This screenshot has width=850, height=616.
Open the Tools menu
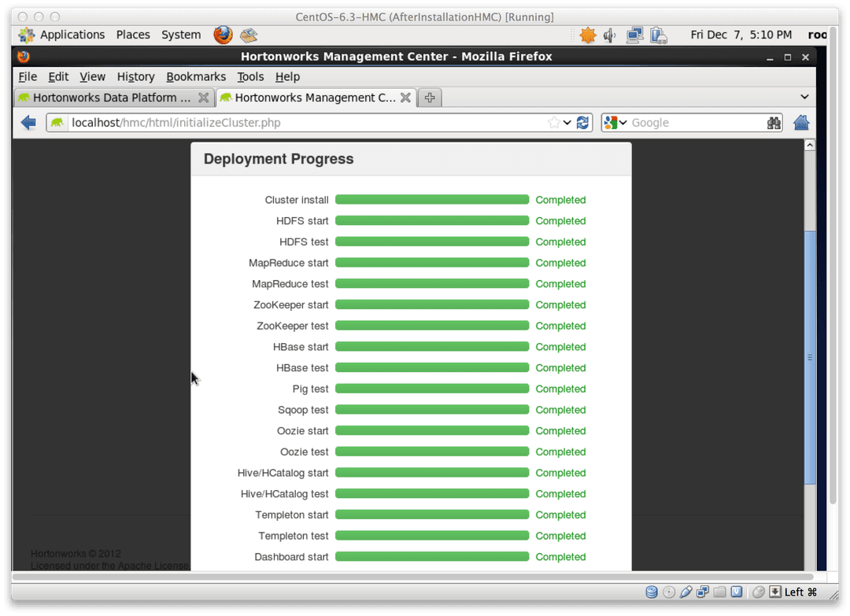click(x=250, y=76)
